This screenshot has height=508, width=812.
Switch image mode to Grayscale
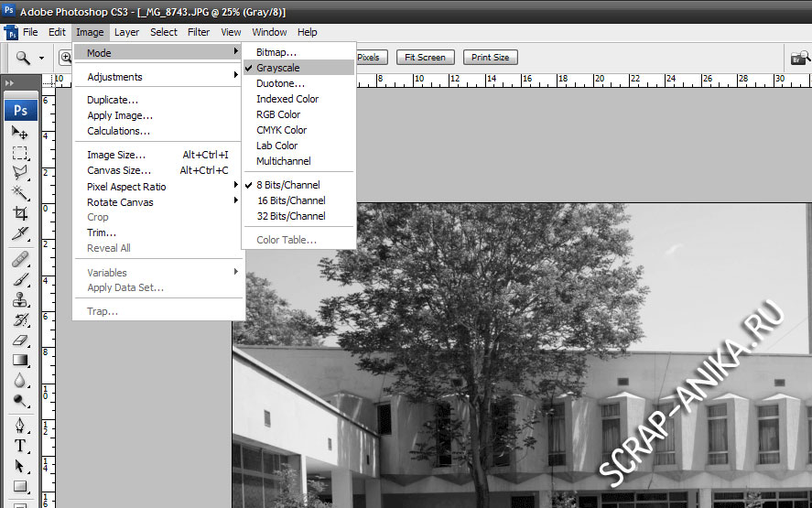click(x=277, y=68)
